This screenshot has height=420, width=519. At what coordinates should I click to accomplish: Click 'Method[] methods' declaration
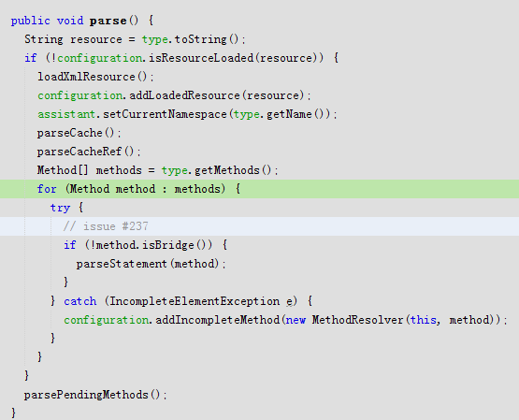point(90,170)
